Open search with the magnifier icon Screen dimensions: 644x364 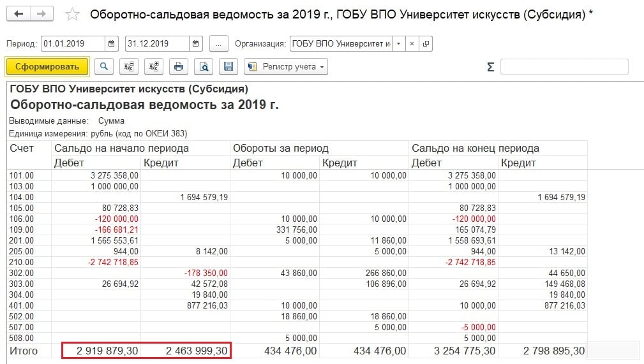click(104, 66)
